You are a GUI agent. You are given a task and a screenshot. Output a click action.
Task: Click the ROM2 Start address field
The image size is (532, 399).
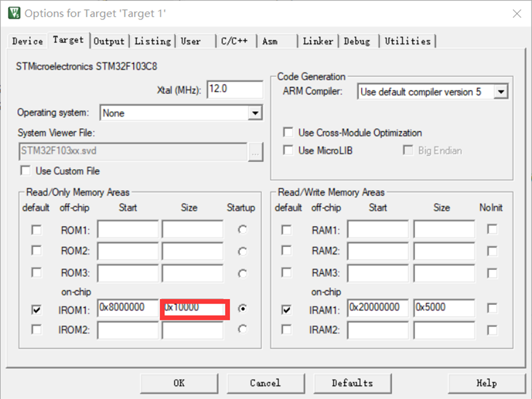pos(128,251)
